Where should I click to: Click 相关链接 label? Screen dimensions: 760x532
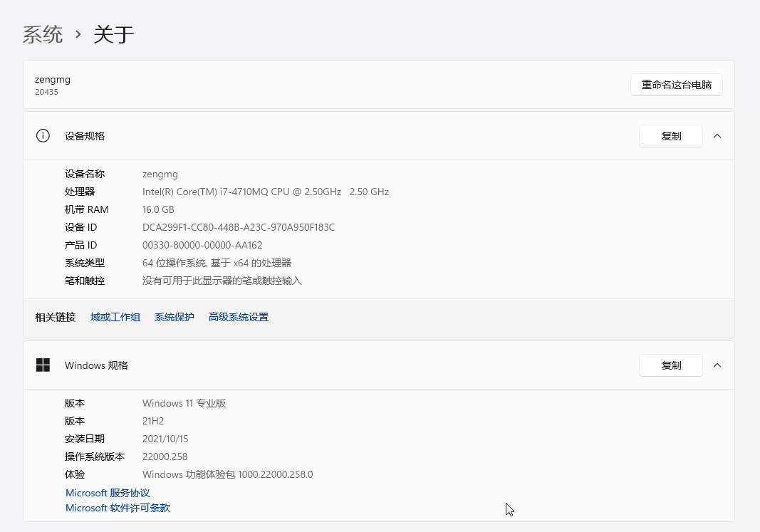[x=56, y=318]
